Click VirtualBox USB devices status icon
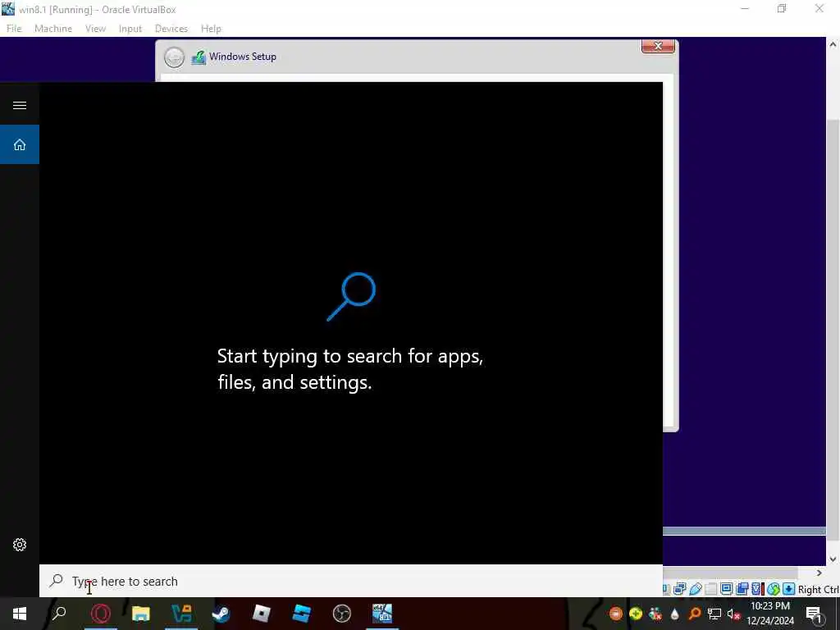This screenshot has height=630, width=840. click(x=696, y=589)
